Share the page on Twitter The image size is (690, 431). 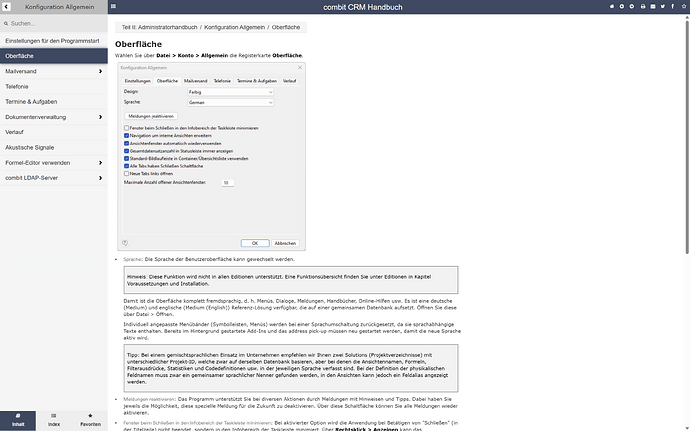point(663,7)
